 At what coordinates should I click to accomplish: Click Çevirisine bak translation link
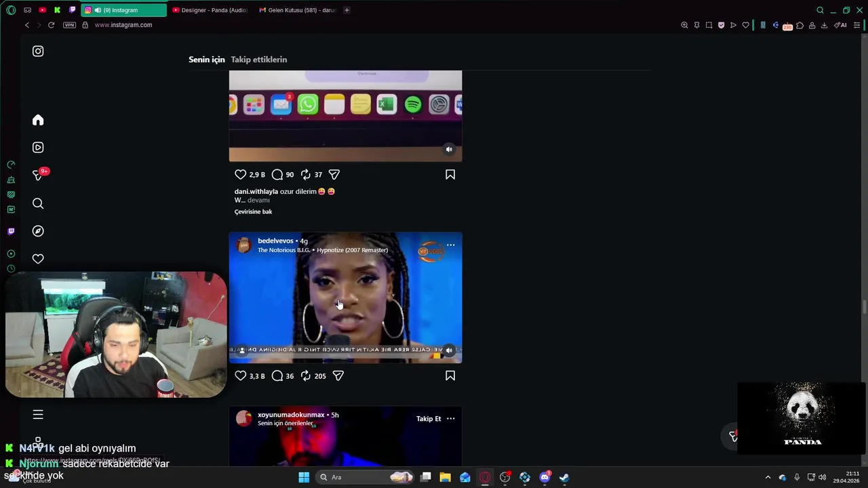click(x=253, y=211)
